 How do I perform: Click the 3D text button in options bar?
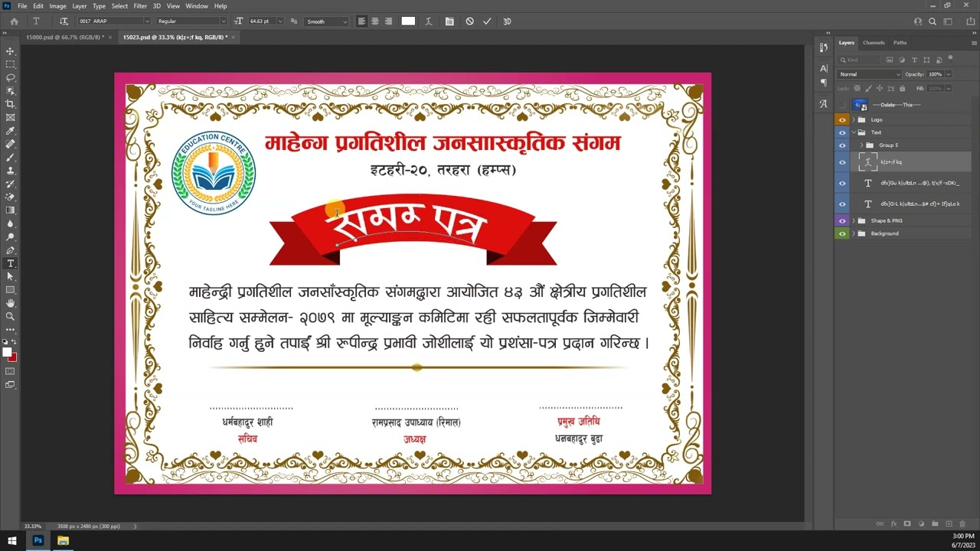507,21
